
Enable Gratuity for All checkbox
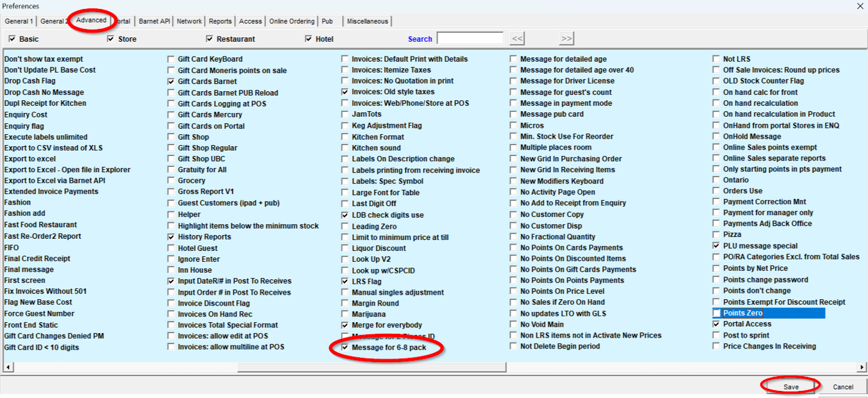[171, 170]
